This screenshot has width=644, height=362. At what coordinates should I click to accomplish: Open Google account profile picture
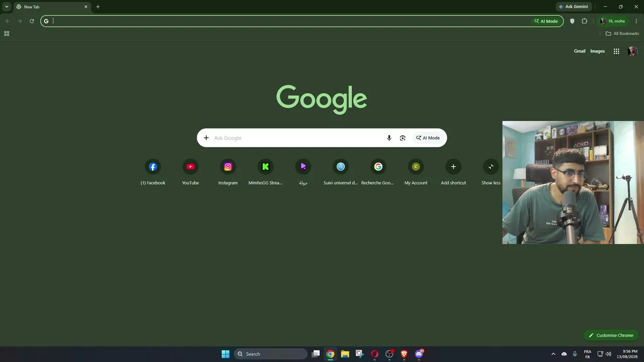coord(632,51)
